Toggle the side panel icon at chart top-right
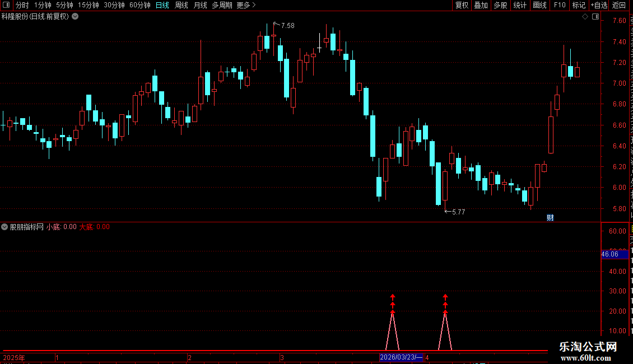Screen dimensions: 633x364 point(595,17)
